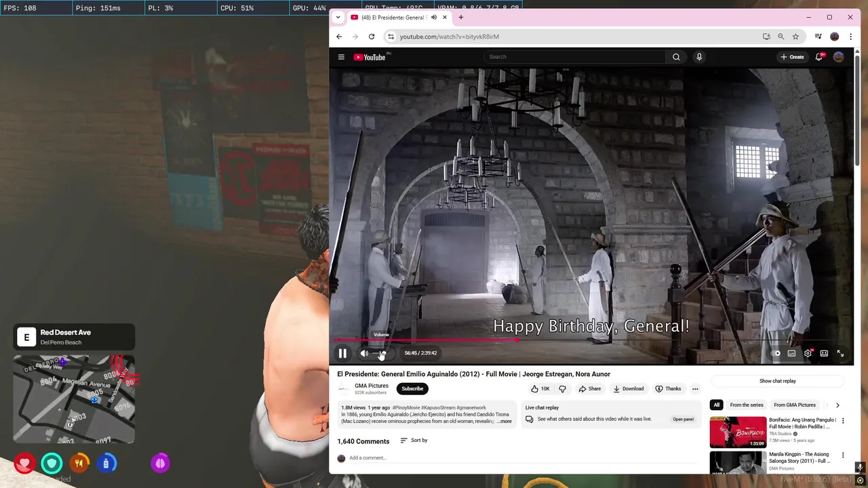
Task: Open the site information icon in the address bar
Action: point(391,37)
